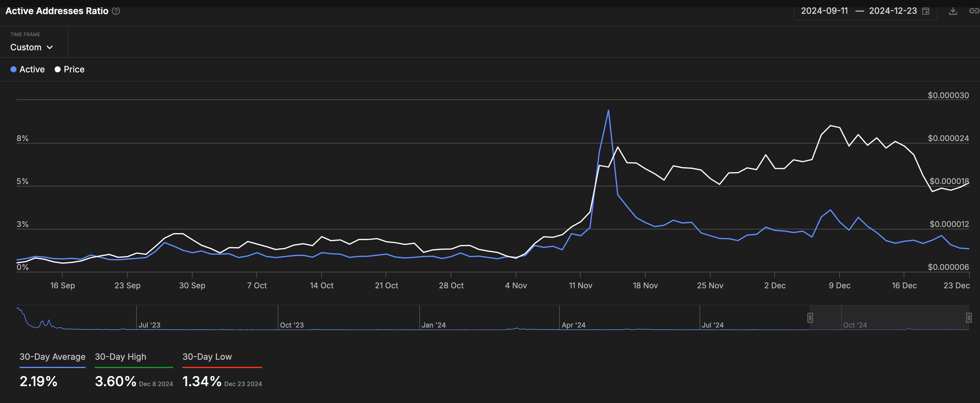Image resolution: width=980 pixels, height=403 pixels.
Task: Toggle the Active series legend
Action: [27, 69]
